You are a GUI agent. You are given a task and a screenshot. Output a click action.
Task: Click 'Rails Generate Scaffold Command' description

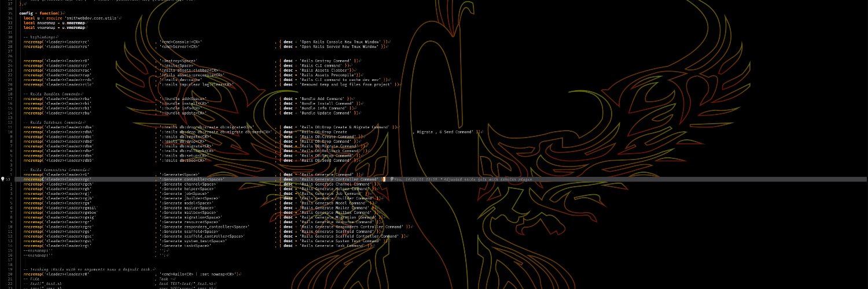click(x=337, y=231)
